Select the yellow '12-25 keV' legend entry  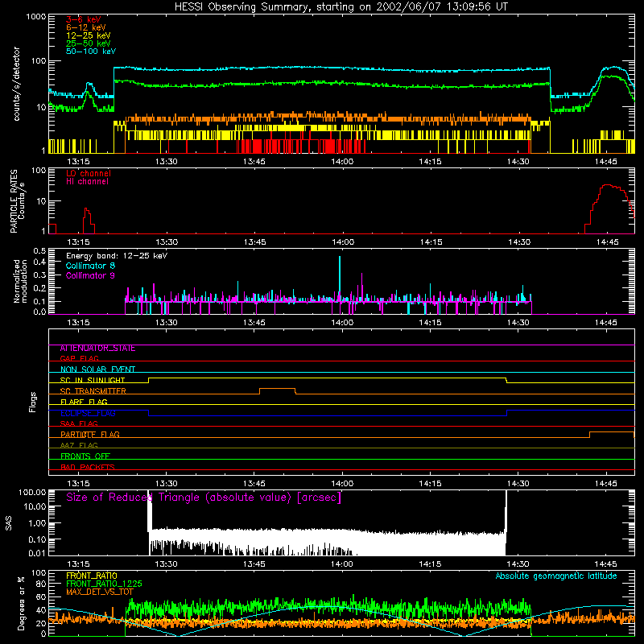[89, 35]
